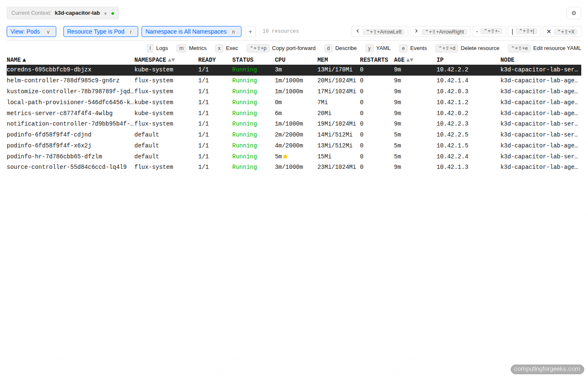Screen dimensions: 588x378
Task: Click the NODE column header
Action: pos(507,60)
